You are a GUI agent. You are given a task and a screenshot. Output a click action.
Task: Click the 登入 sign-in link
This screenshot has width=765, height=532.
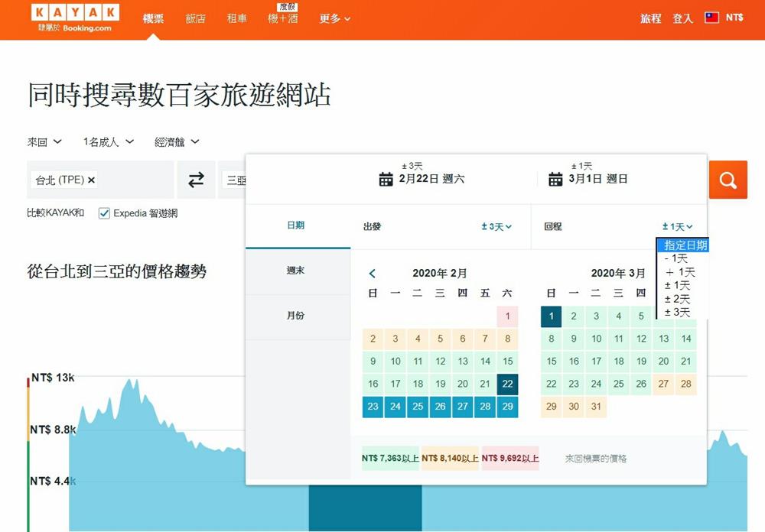(682, 18)
